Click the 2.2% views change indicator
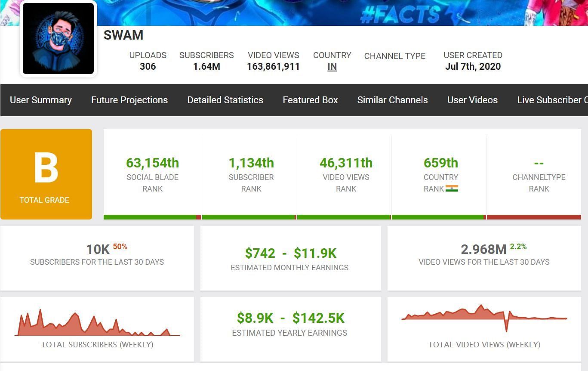Viewport: 588px width, 371px height. pos(518,247)
